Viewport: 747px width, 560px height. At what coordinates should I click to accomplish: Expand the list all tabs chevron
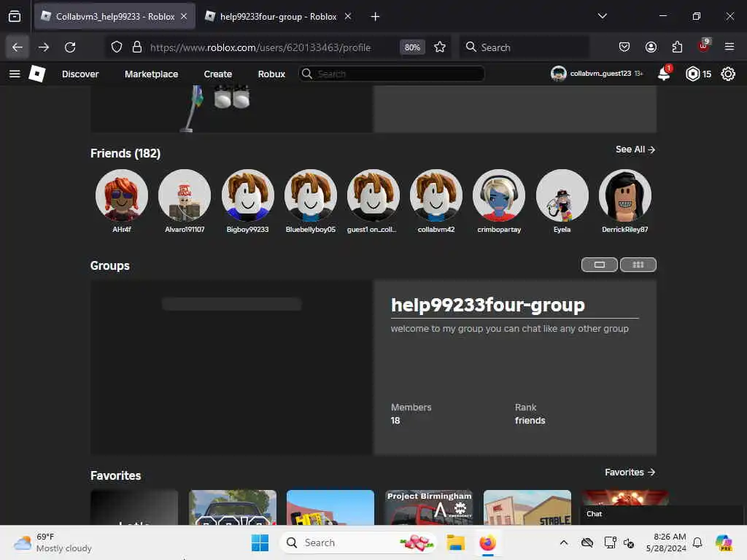pyautogui.click(x=602, y=16)
